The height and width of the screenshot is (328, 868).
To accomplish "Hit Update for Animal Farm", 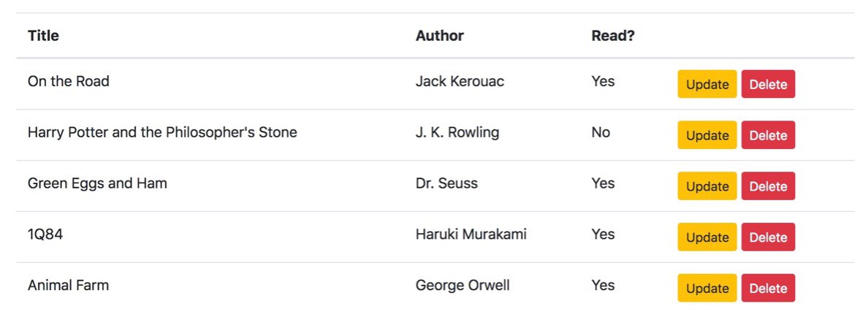I will tap(707, 289).
